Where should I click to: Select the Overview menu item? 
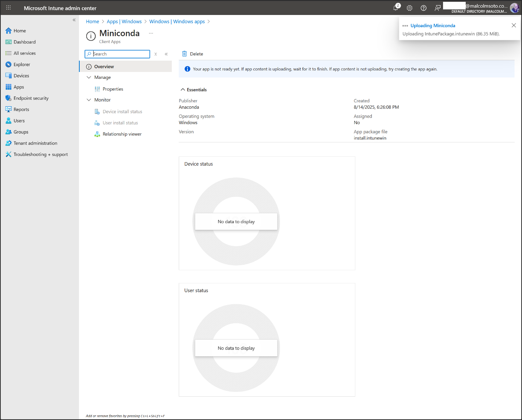point(104,66)
